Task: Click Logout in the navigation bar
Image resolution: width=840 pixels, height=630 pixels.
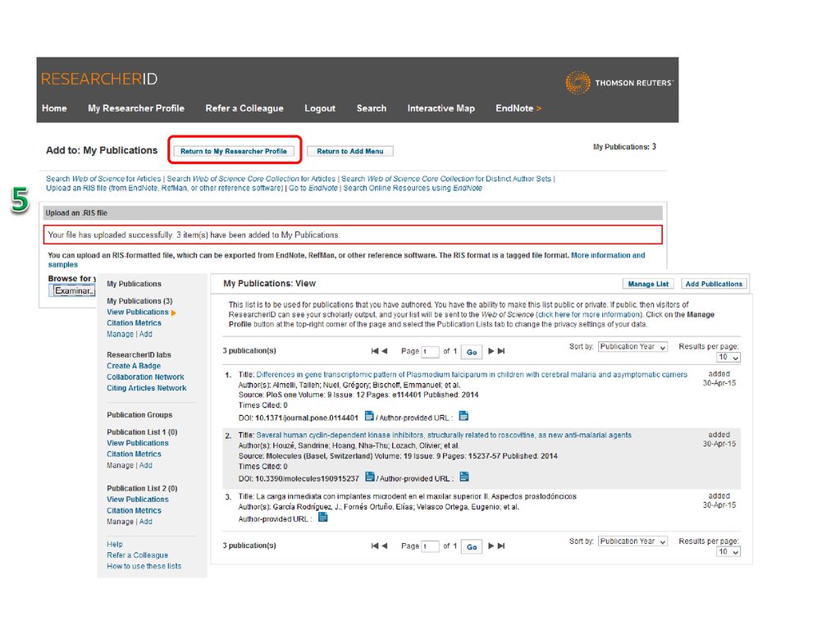Action: [320, 108]
